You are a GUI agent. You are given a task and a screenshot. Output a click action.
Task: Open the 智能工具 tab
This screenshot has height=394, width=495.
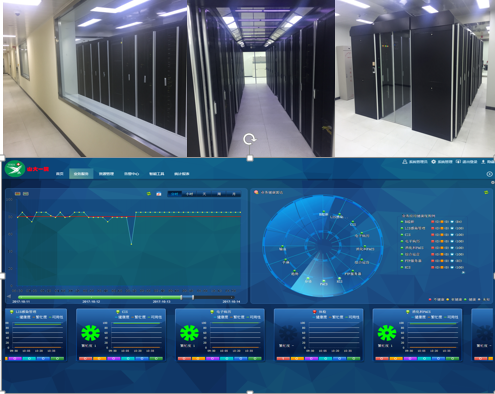click(x=156, y=174)
